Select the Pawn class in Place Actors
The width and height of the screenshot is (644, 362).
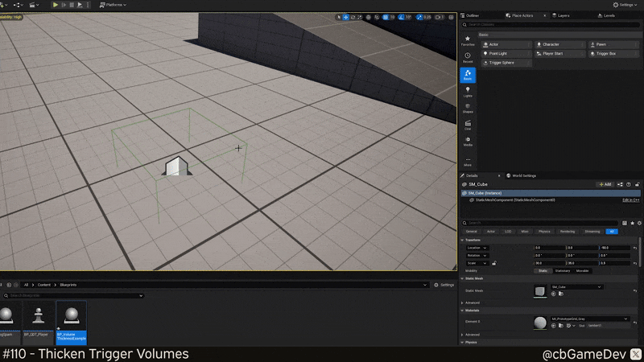(x=613, y=44)
